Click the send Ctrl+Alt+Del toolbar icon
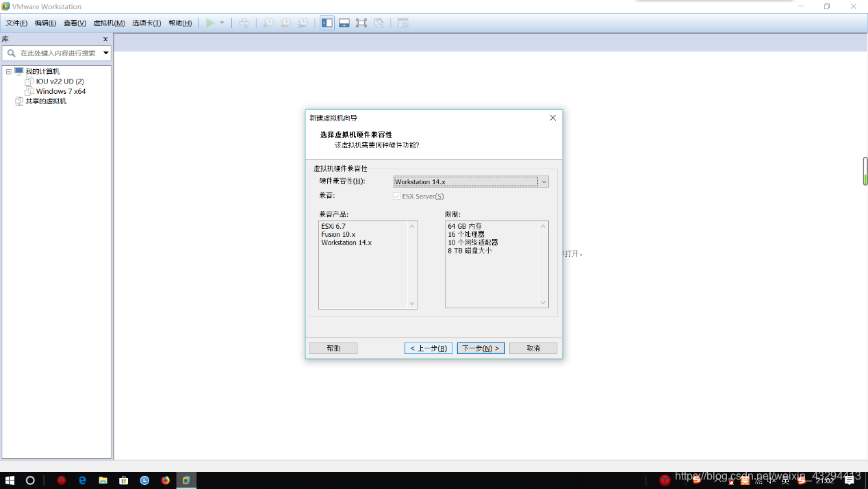This screenshot has width=868, height=489. (244, 23)
